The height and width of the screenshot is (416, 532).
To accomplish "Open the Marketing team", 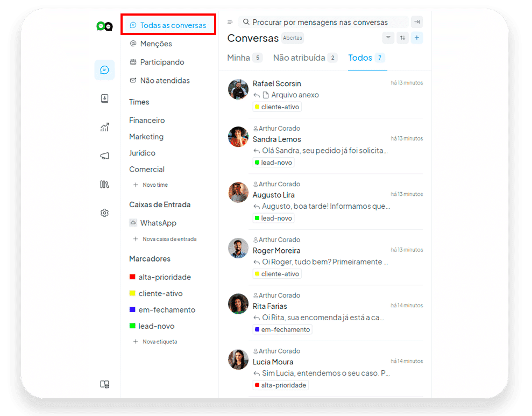I will pos(146,136).
